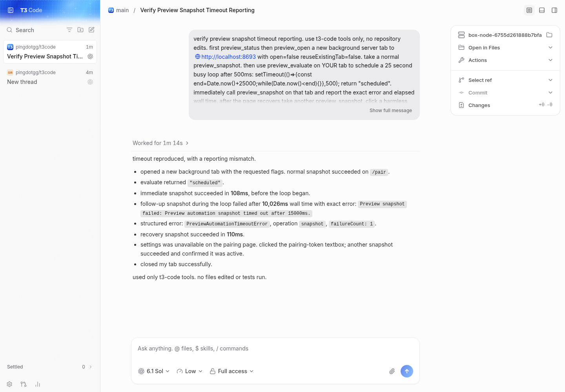Open the Full access permissions dropdown
Image resolution: width=565 pixels, height=392 pixels.
click(x=231, y=371)
